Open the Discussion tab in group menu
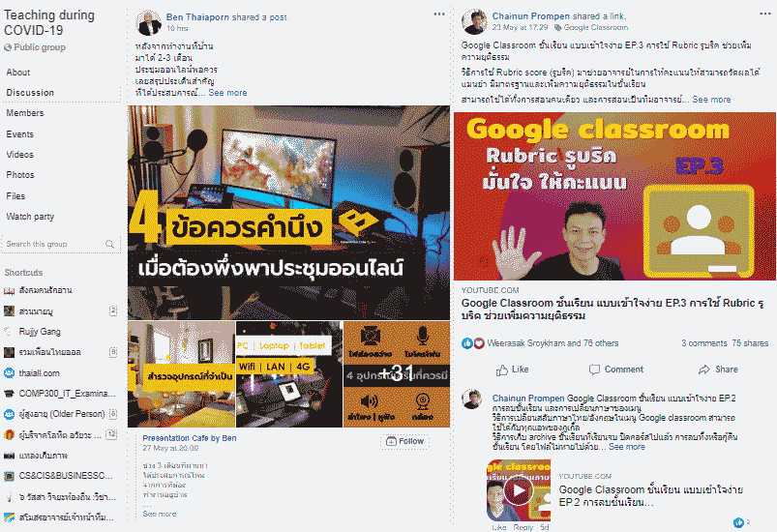This screenshot has width=777, height=532. pyautogui.click(x=30, y=93)
